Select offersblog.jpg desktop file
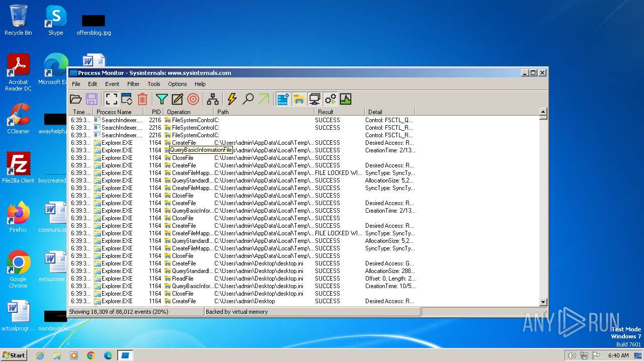 pos(94,25)
